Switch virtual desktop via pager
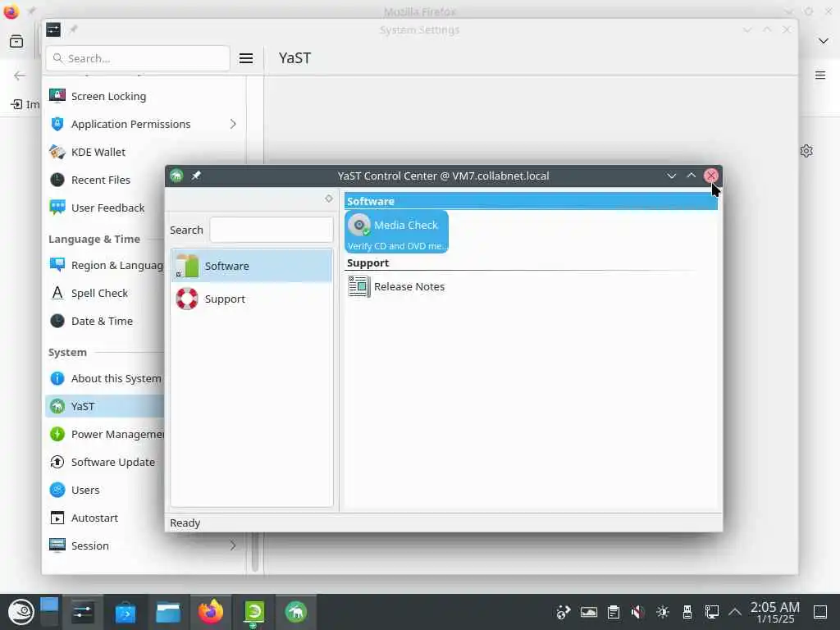This screenshot has width=840, height=630. (48, 612)
